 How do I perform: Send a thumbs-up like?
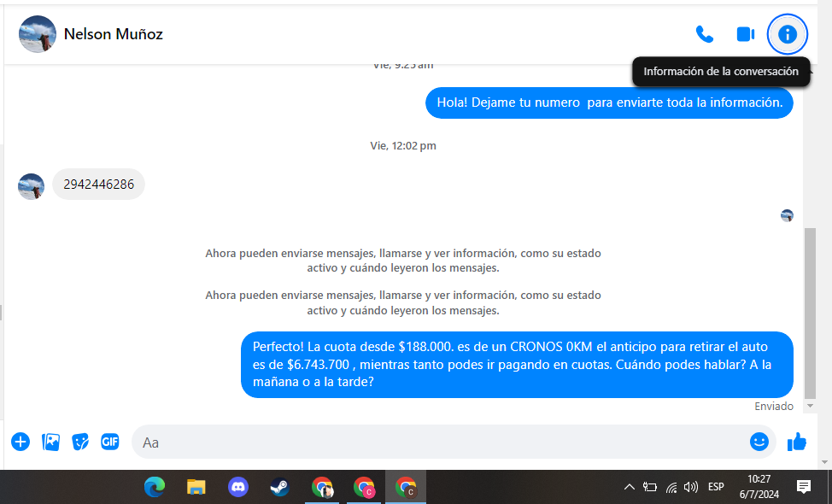point(797,442)
